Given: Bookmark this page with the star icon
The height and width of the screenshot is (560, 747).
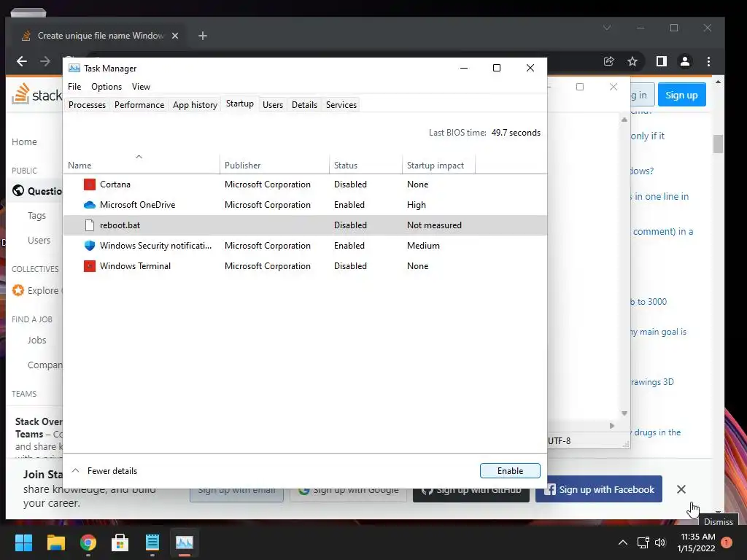Looking at the screenshot, I should point(632,61).
